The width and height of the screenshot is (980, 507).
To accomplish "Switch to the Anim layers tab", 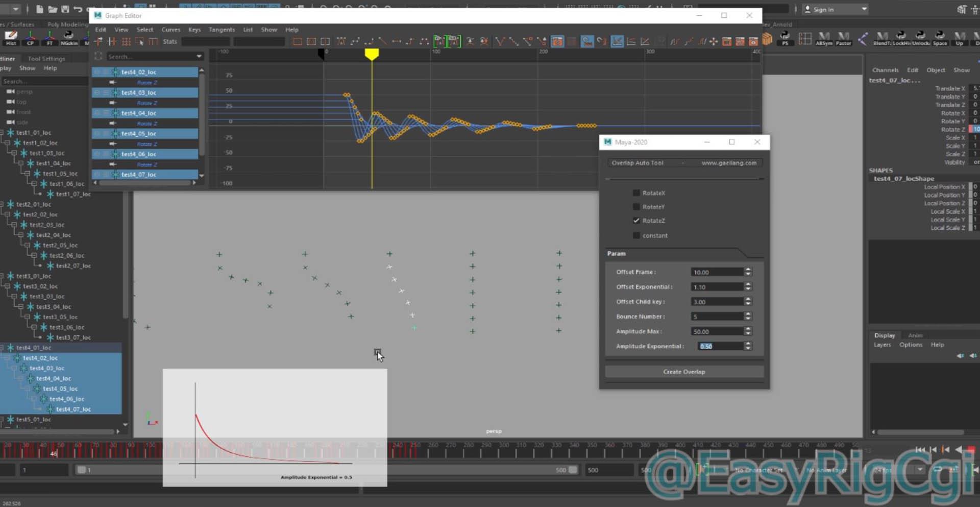I will click(x=915, y=335).
